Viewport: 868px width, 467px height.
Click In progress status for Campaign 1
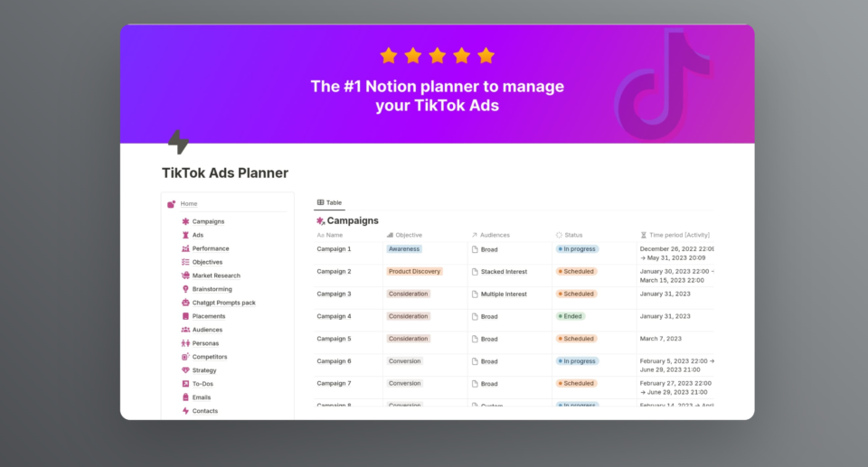(577, 249)
